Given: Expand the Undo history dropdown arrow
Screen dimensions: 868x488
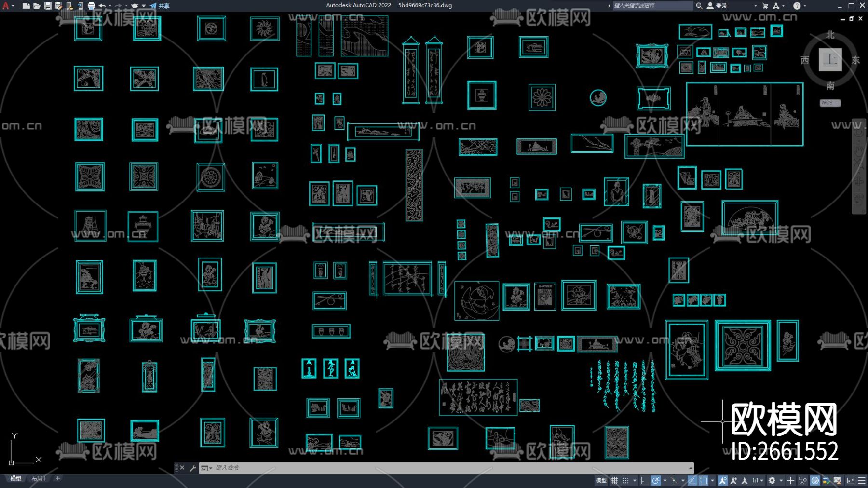Looking at the screenshot, I should point(110,6).
